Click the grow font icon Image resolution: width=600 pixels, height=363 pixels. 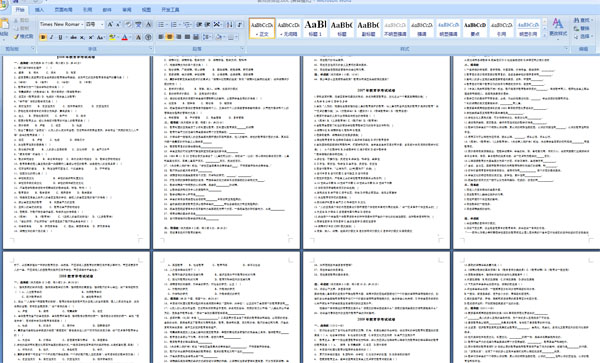coord(110,24)
